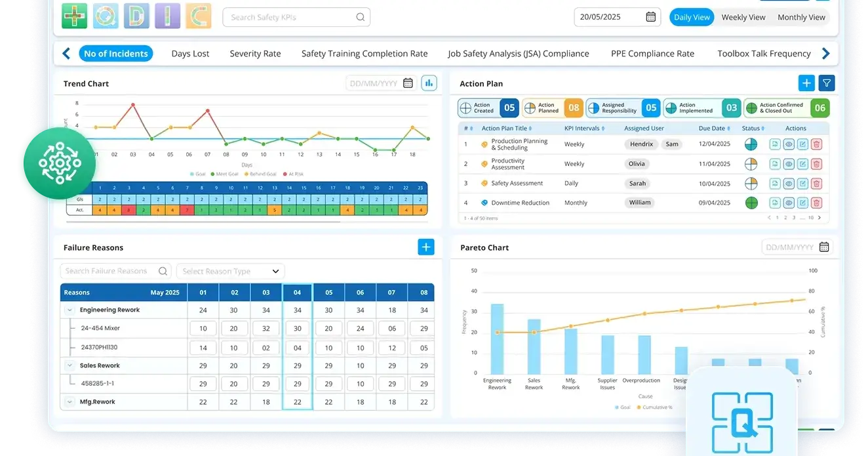Add a new Failure Reason with the plus button
868x456 pixels.
[425, 247]
